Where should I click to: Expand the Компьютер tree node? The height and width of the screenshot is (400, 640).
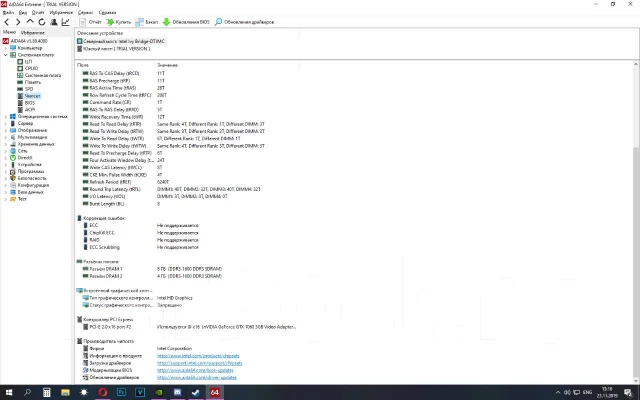point(5,48)
